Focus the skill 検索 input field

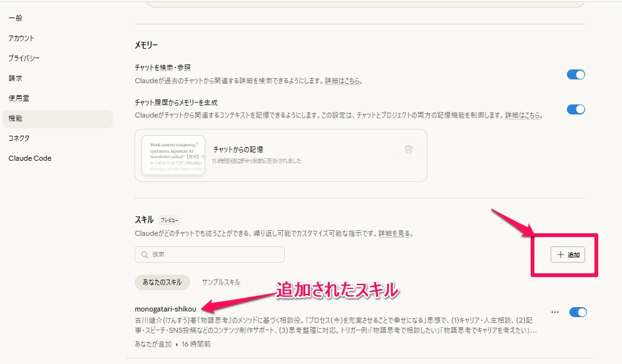(210, 255)
